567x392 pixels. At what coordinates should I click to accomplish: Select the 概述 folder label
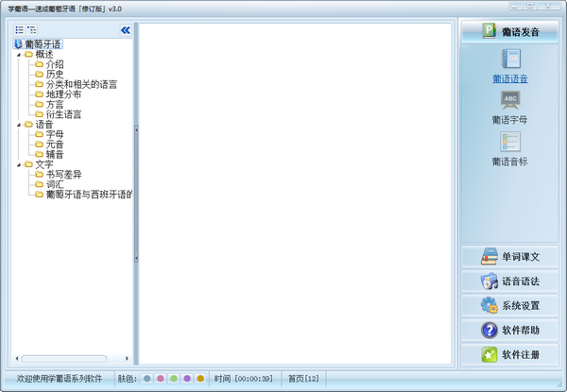click(x=44, y=54)
